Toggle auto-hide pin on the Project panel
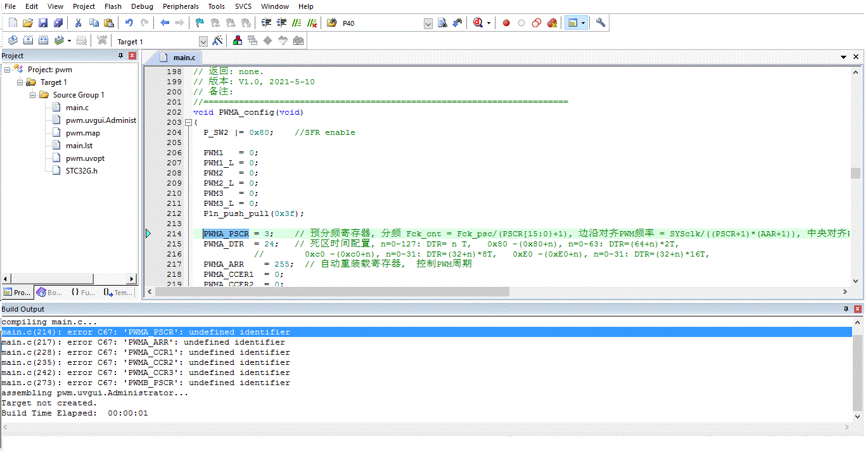Viewport: 868px width, 451px height. click(x=121, y=56)
